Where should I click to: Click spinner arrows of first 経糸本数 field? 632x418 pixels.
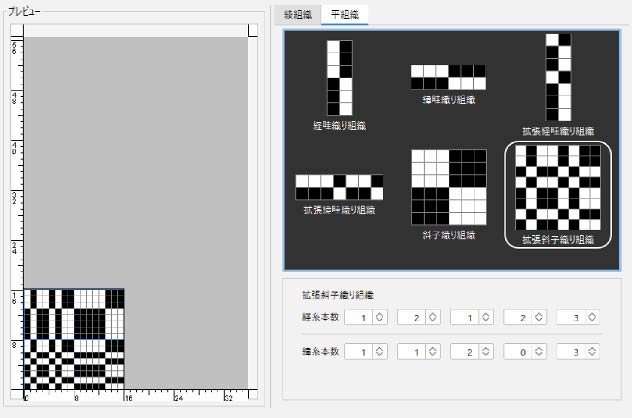(379, 317)
